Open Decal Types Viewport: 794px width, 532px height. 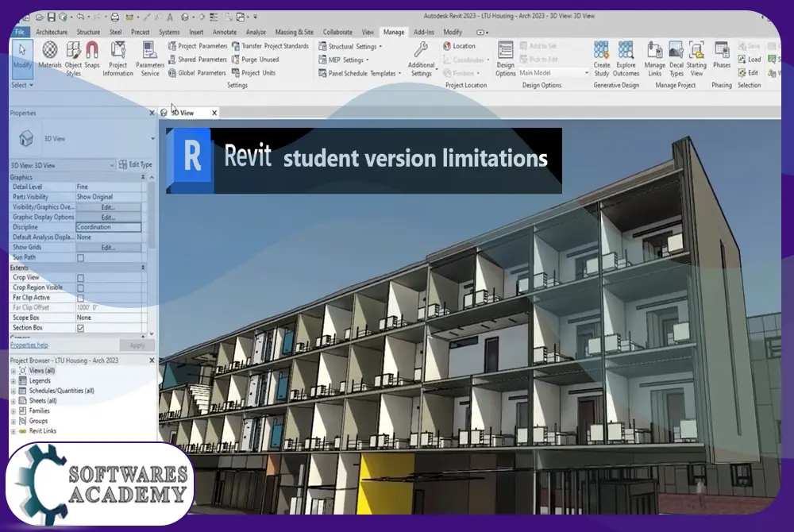point(676,59)
